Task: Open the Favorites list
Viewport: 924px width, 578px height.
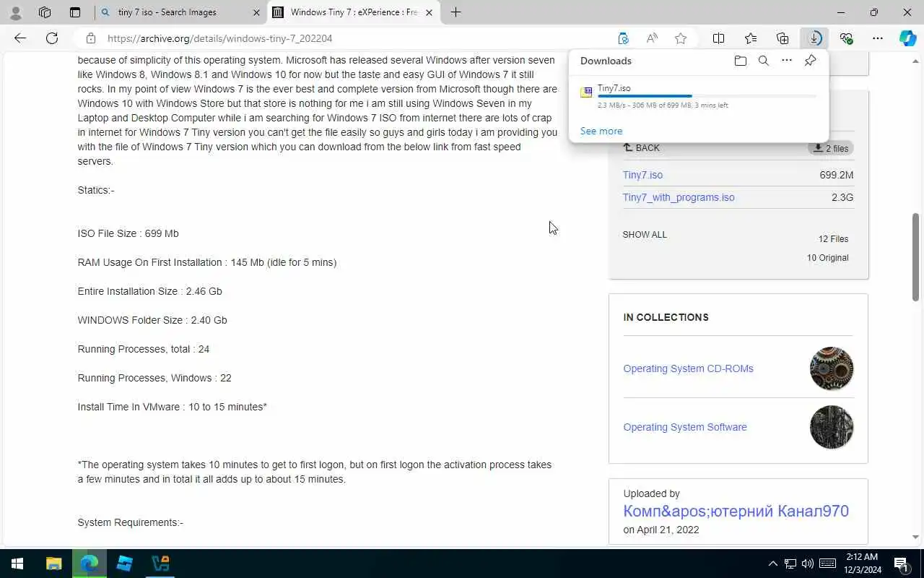Action: click(751, 38)
